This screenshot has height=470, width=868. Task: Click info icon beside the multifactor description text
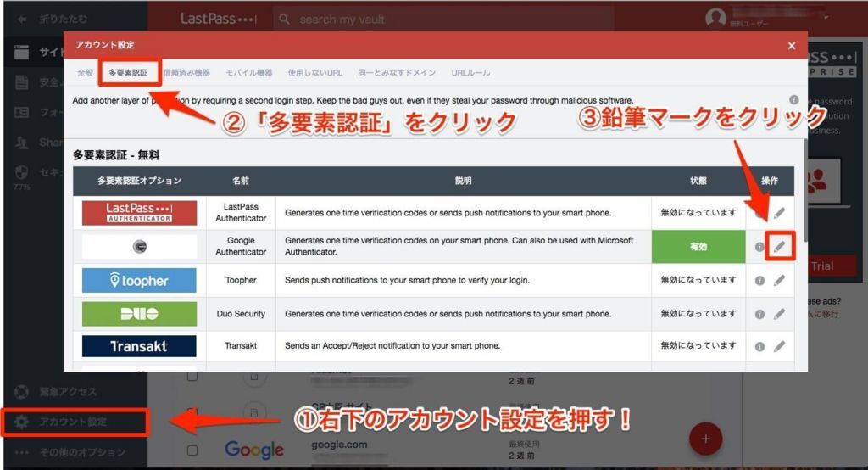793,100
